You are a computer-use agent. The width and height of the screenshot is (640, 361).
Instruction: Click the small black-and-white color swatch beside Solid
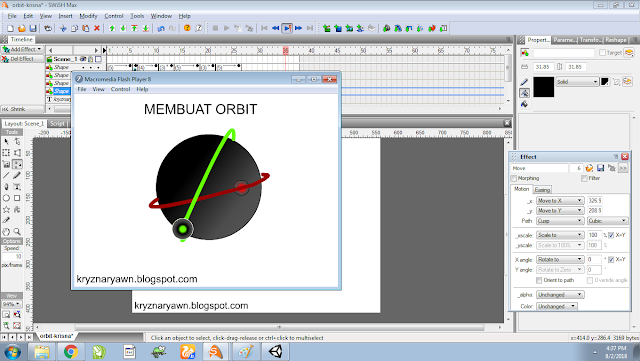coord(604,82)
